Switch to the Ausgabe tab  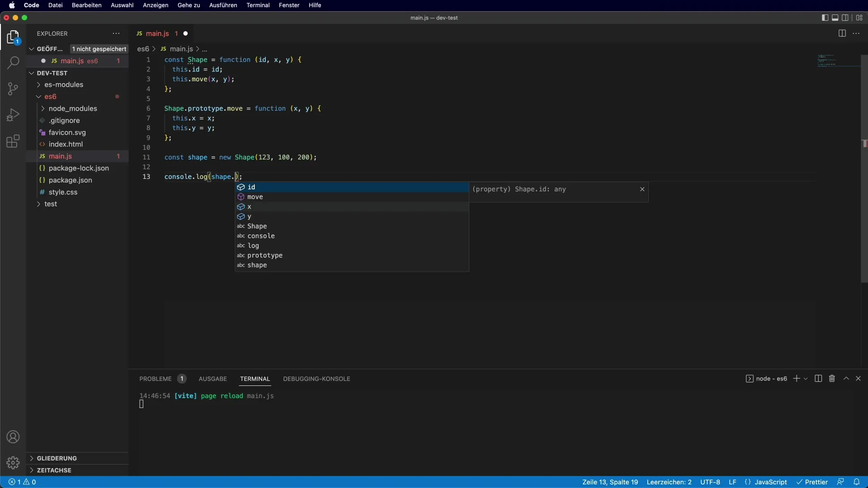coord(212,379)
